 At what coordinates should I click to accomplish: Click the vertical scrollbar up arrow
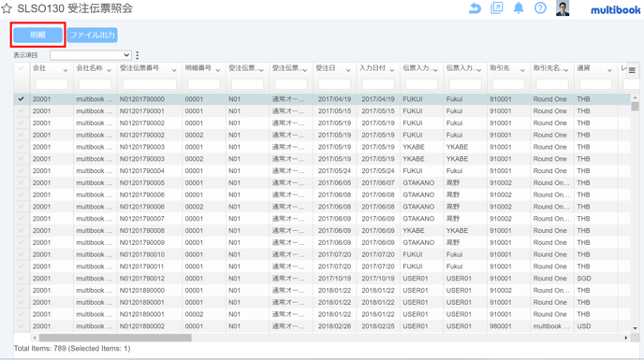[x=635, y=97]
